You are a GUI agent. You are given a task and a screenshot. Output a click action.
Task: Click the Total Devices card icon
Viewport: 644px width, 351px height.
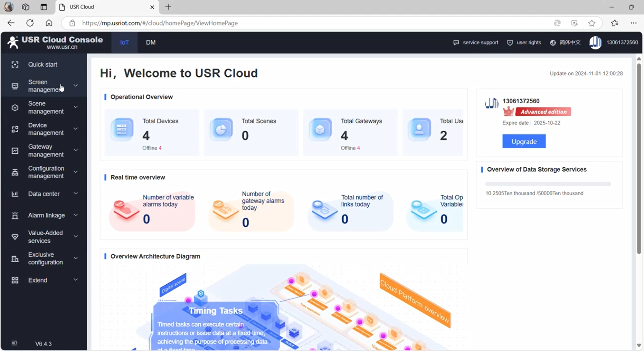click(122, 130)
